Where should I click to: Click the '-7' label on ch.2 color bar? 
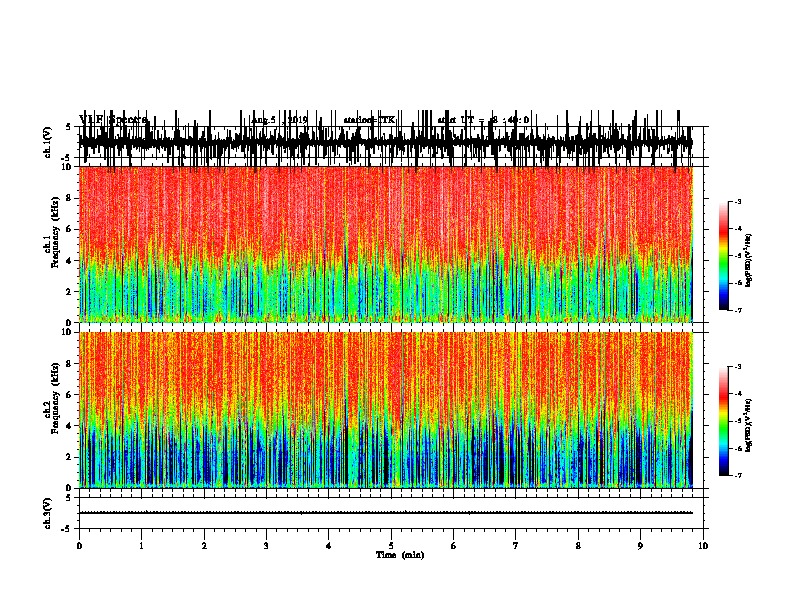click(x=738, y=475)
